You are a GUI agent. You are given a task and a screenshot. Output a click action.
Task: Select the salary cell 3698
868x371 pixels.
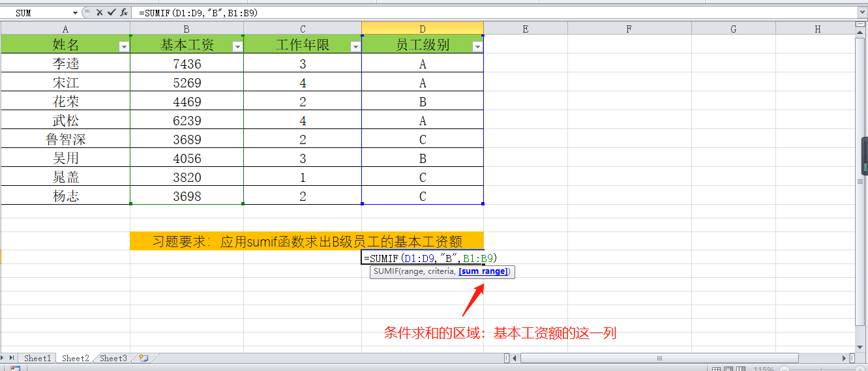pyautogui.click(x=187, y=196)
